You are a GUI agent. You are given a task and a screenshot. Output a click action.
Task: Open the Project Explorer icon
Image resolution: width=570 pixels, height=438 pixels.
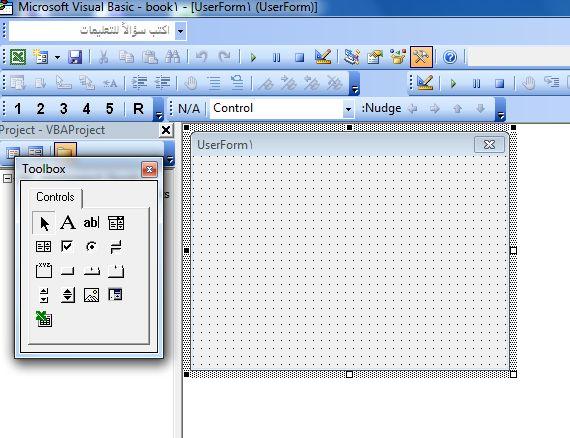coord(352,57)
